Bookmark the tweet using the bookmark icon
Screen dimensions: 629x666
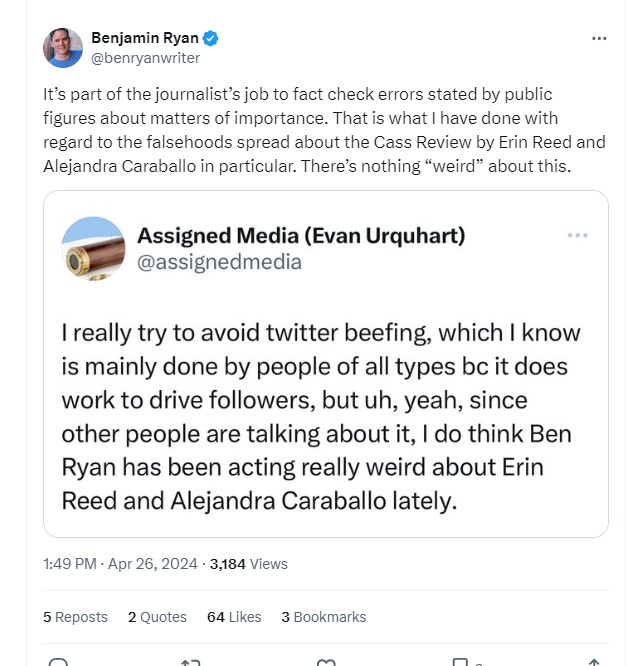point(459,662)
